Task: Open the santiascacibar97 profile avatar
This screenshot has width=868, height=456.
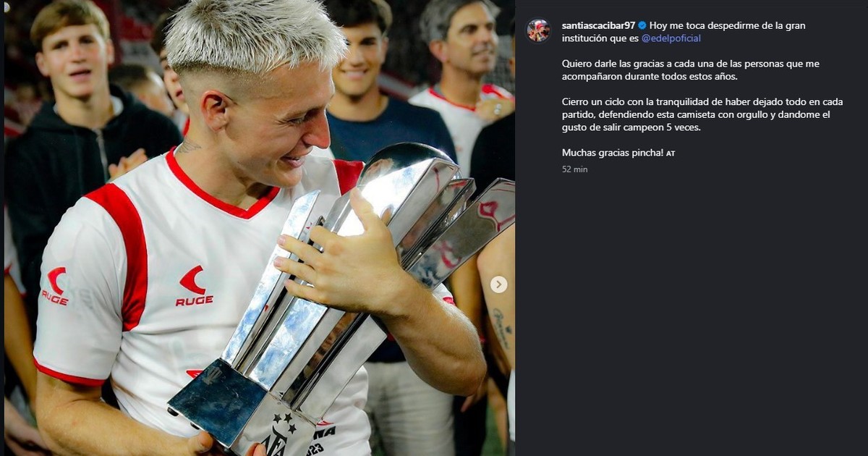Action: [x=538, y=30]
